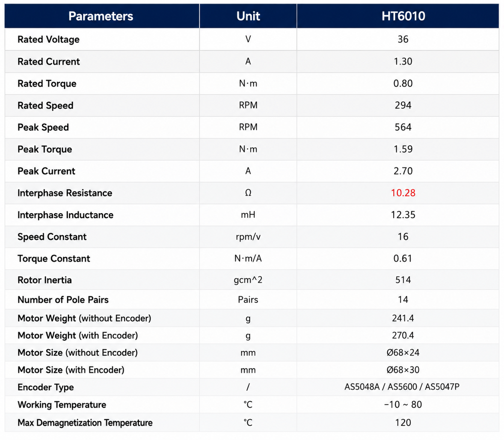
Task: Click the 241.4 motor weight value
Action: 403,318
